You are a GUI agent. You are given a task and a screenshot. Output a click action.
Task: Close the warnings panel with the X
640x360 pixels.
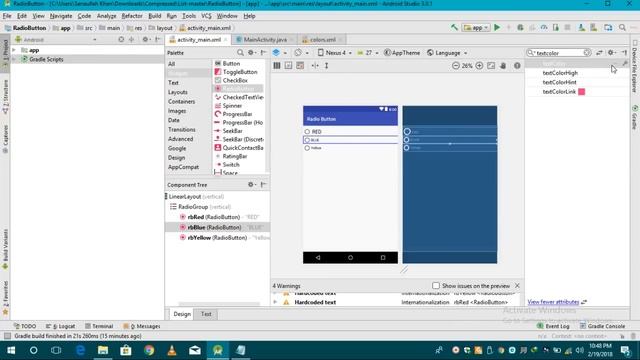(x=517, y=286)
